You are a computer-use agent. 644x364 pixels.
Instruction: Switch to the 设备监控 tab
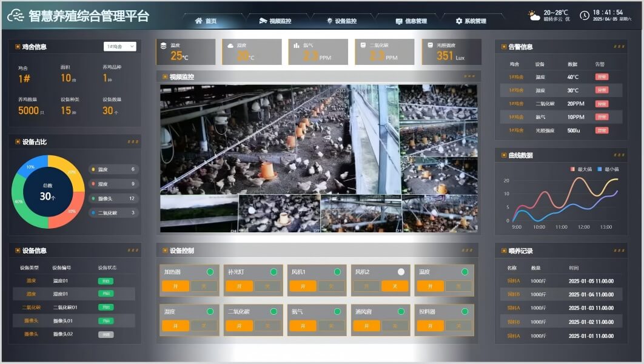pyautogui.click(x=342, y=21)
